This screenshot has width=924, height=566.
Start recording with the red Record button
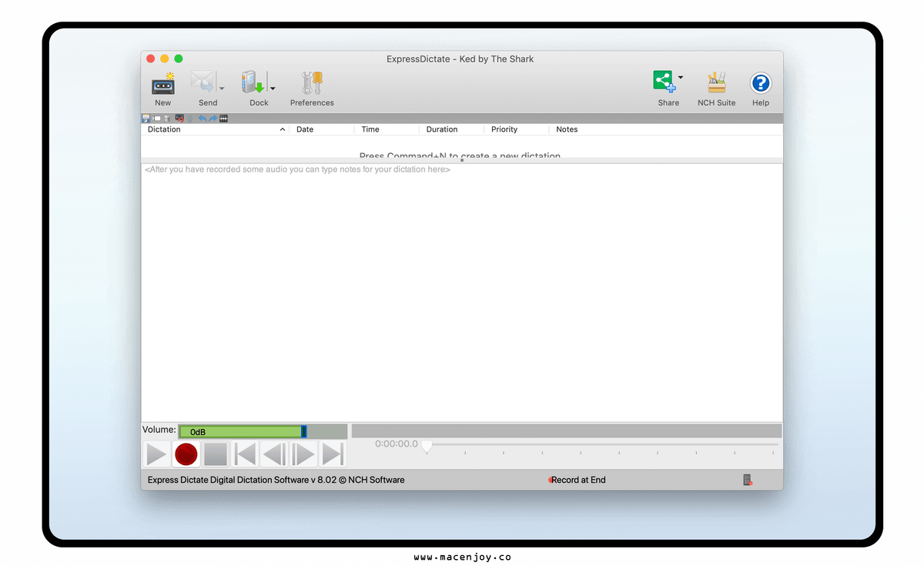click(186, 454)
